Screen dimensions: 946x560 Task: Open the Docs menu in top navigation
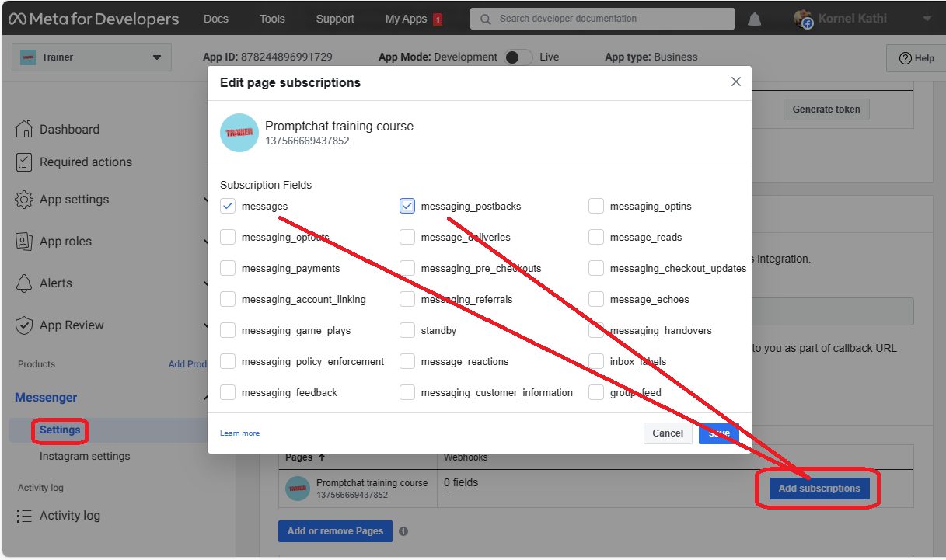point(215,19)
